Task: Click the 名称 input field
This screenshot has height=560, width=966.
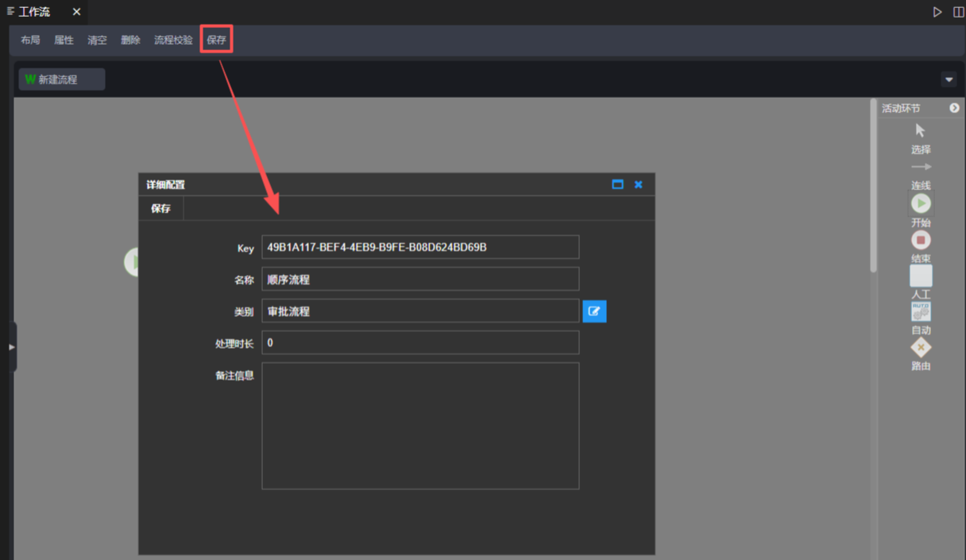Action: click(x=419, y=280)
